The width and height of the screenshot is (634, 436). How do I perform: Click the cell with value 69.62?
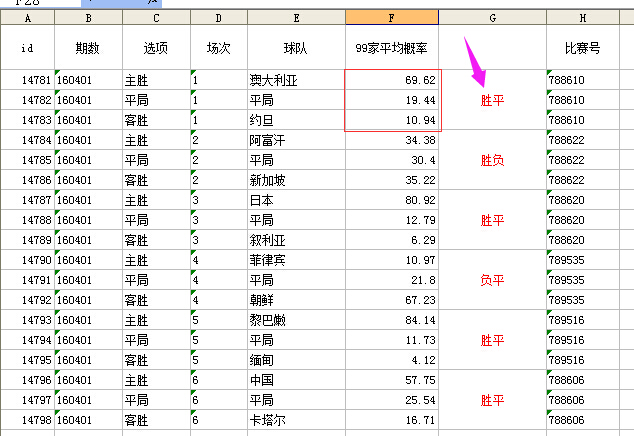point(392,80)
